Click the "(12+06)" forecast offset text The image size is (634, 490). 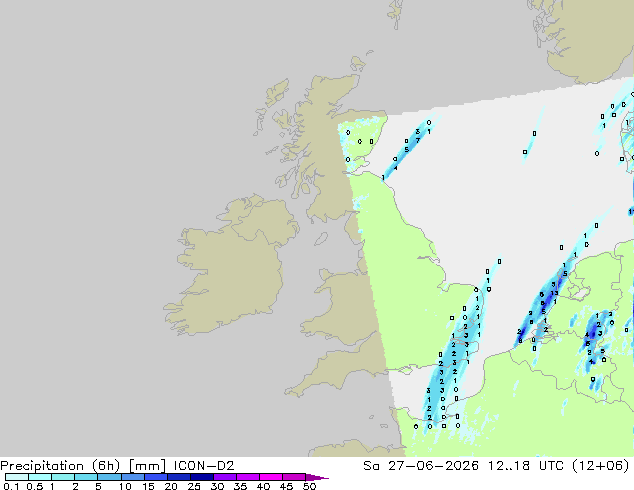click(600, 466)
